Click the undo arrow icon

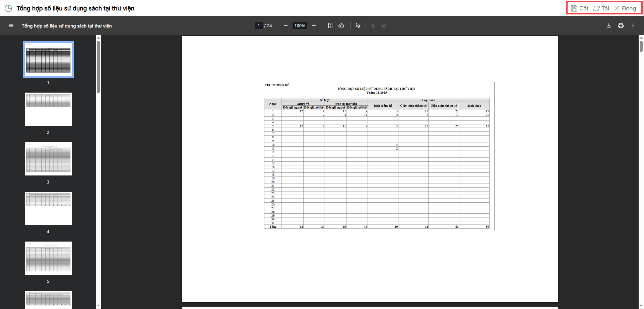[x=373, y=26]
